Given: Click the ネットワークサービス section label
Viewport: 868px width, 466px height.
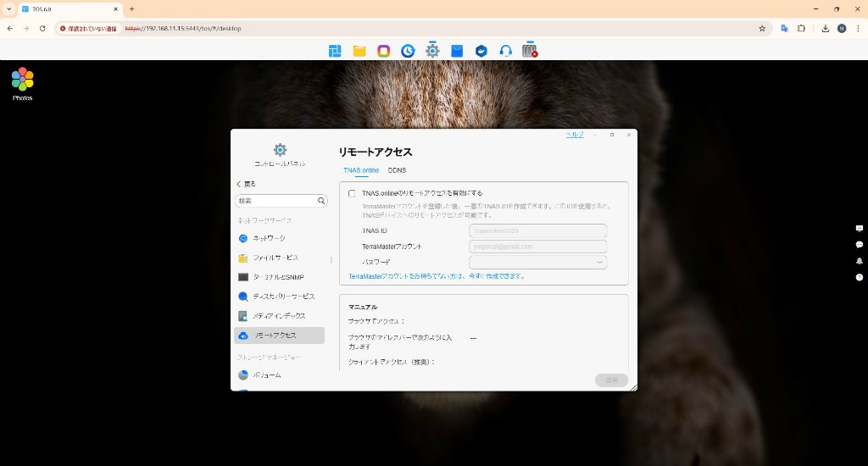Looking at the screenshot, I should 264,221.
